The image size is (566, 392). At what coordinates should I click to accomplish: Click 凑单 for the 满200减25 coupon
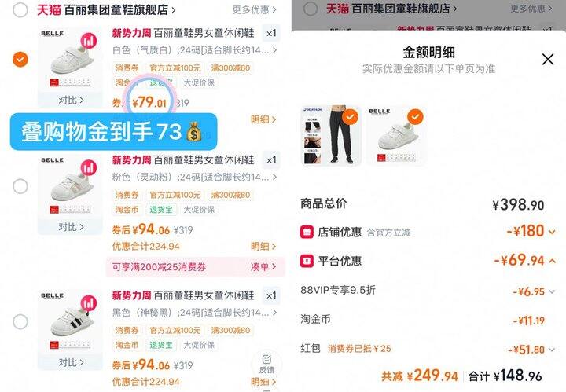point(263,267)
